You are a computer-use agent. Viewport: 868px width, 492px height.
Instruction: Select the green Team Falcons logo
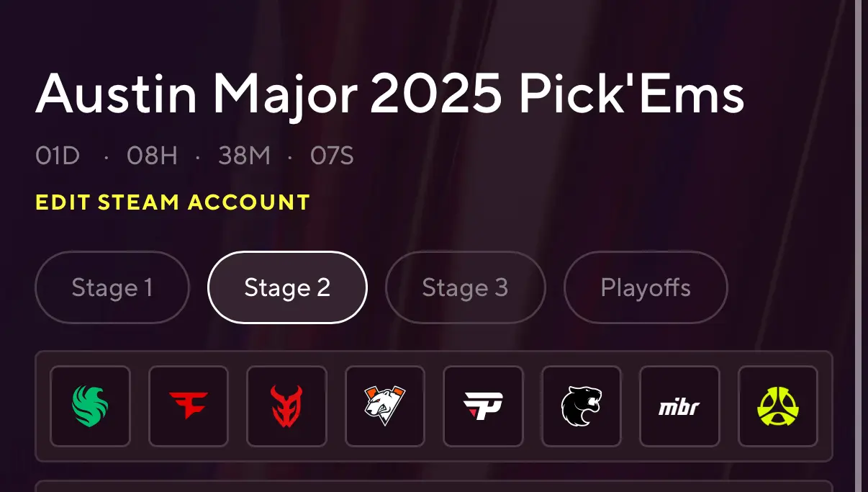point(90,406)
